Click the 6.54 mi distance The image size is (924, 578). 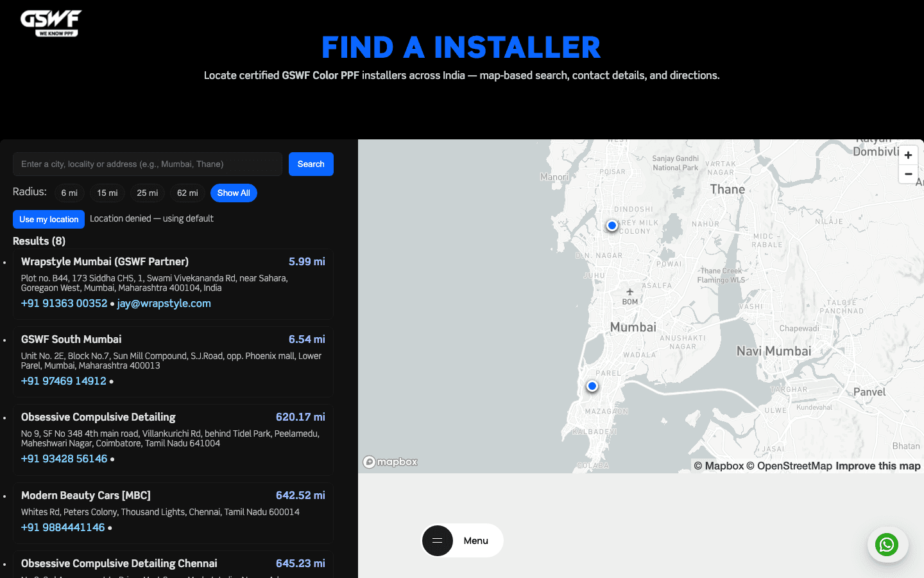(x=307, y=339)
